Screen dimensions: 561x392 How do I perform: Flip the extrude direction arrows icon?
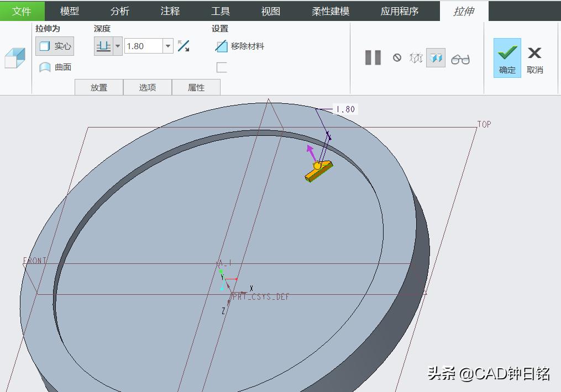[184, 46]
